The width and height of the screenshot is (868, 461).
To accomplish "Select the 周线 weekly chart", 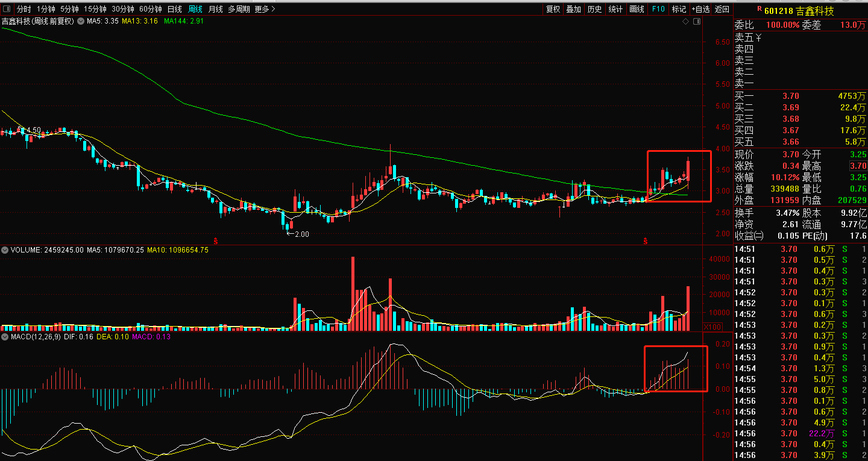I will [195, 9].
